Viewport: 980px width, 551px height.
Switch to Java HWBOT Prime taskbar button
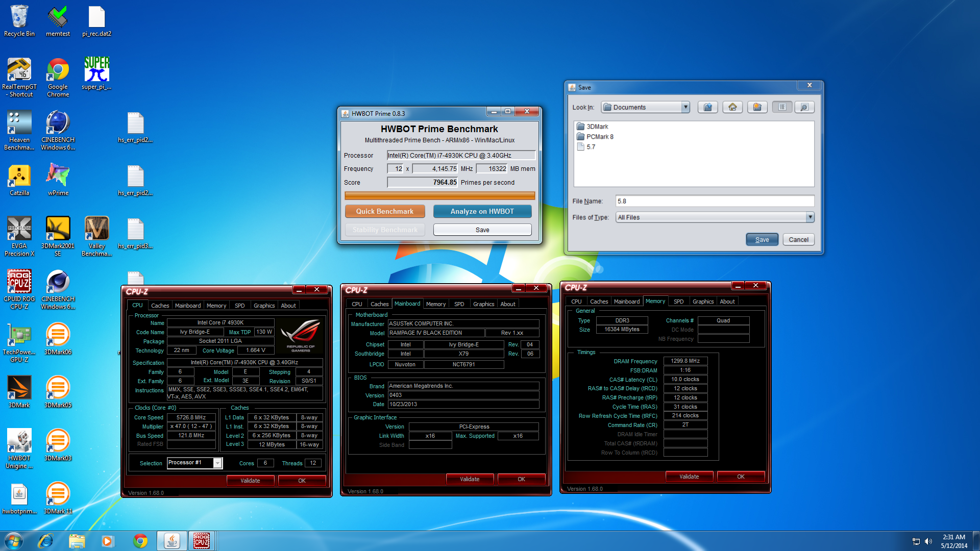[171, 541]
